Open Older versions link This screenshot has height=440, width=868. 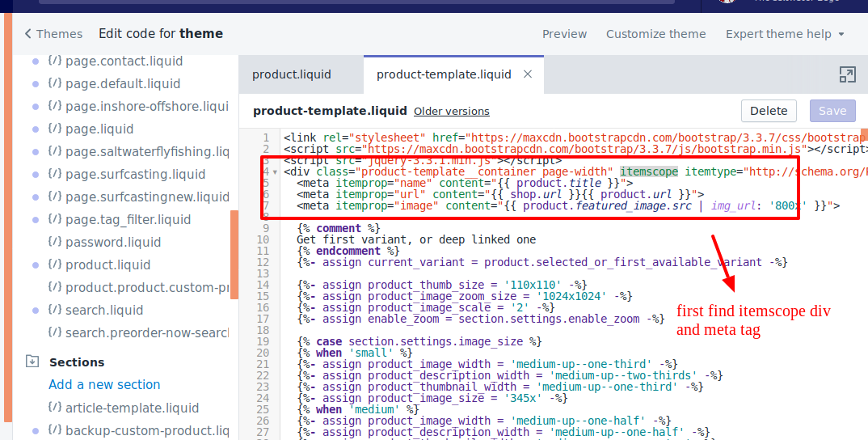coord(452,112)
